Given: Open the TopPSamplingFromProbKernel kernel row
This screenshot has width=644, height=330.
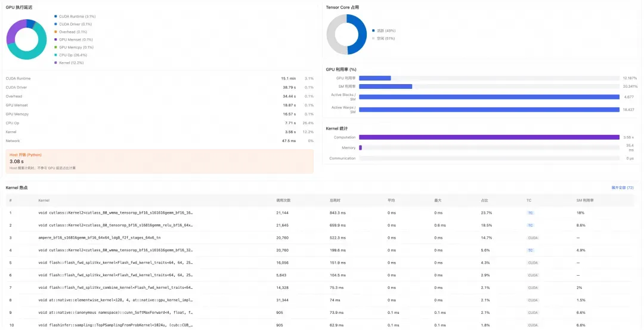Looking at the screenshot, I should click(321, 325).
